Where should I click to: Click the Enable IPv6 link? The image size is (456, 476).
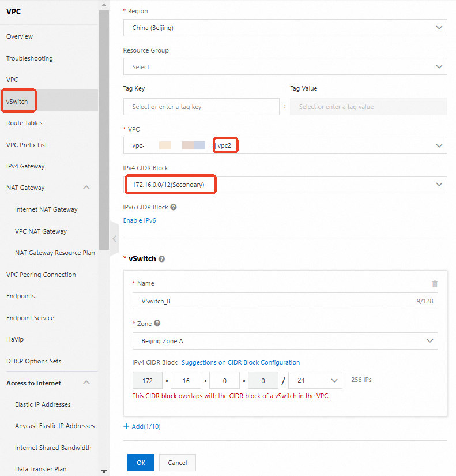pyautogui.click(x=140, y=220)
